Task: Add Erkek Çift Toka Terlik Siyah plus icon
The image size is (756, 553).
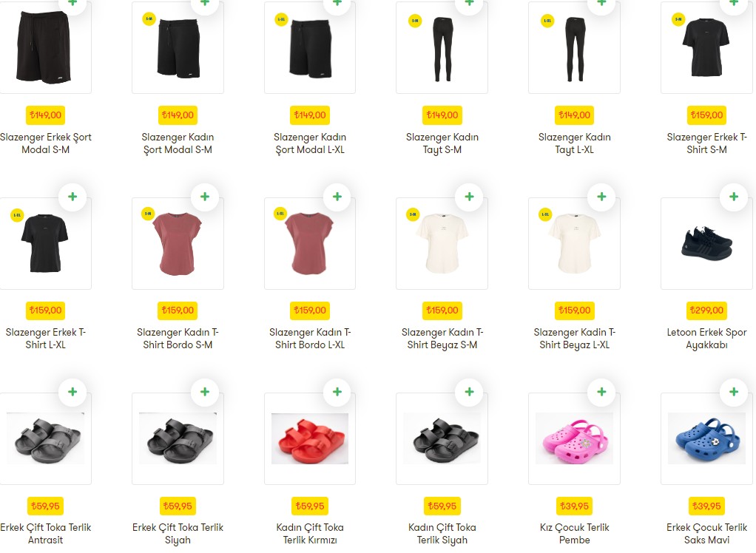Action: tap(205, 392)
